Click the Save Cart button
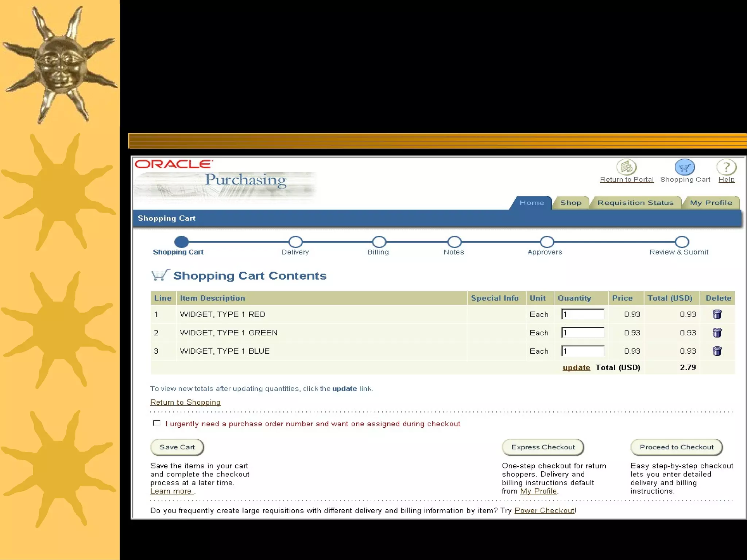This screenshot has height=560, width=747. [x=177, y=447]
